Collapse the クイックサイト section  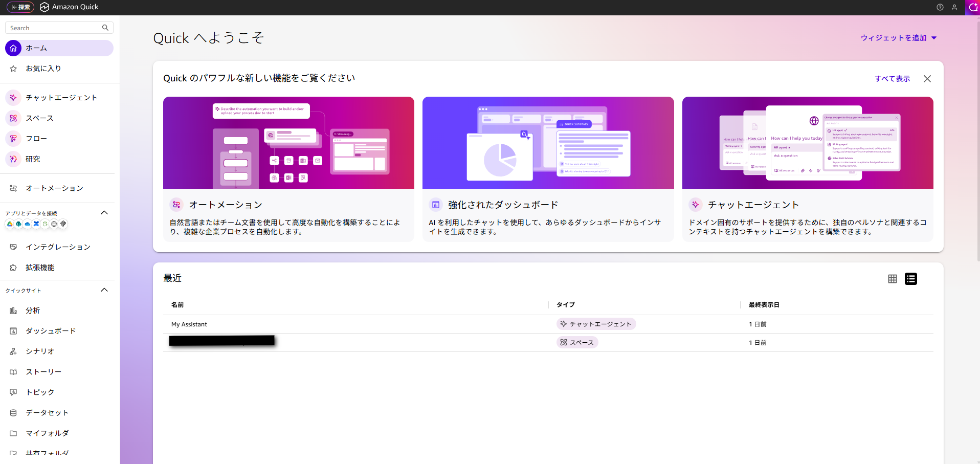[104, 290]
